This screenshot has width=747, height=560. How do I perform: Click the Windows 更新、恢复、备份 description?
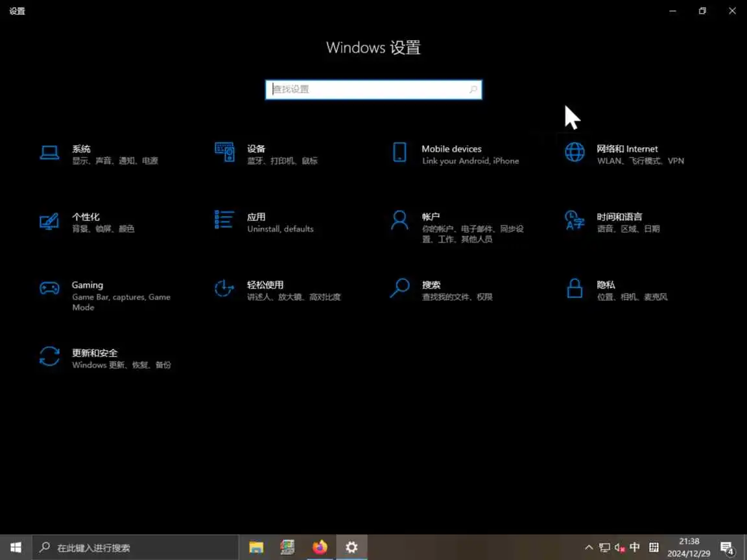[121, 366]
